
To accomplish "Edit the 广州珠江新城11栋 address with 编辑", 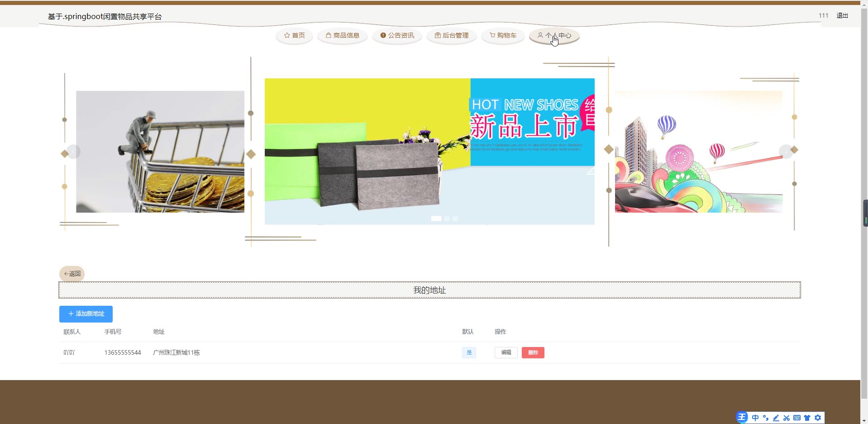I will [506, 352].
